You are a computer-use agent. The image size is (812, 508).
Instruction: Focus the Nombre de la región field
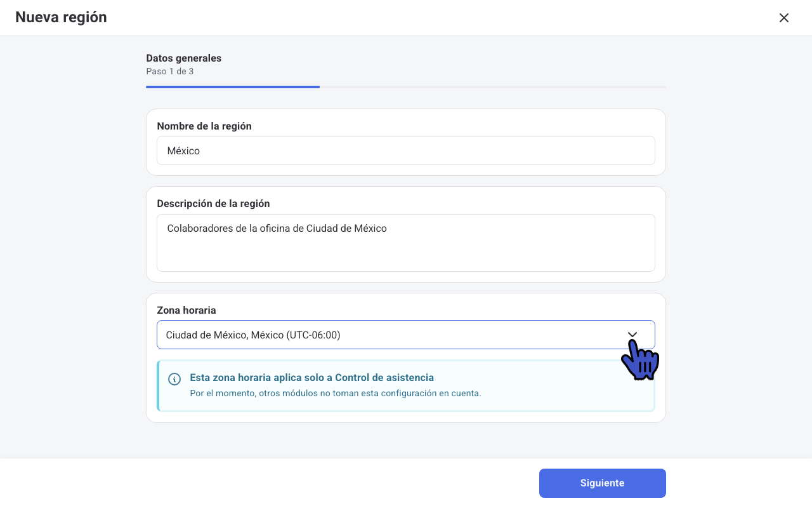pyautogui.click(x=406, y=150)
